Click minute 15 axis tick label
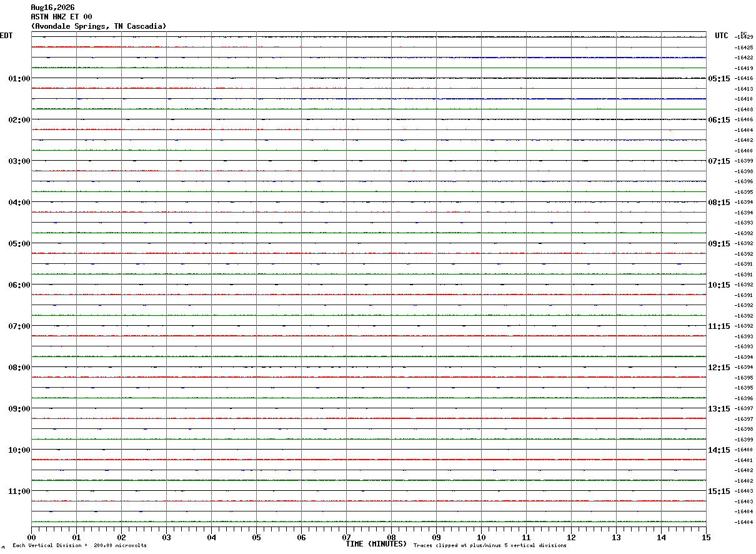The width and height of the screenshot is (756, 554). [706, 537]
